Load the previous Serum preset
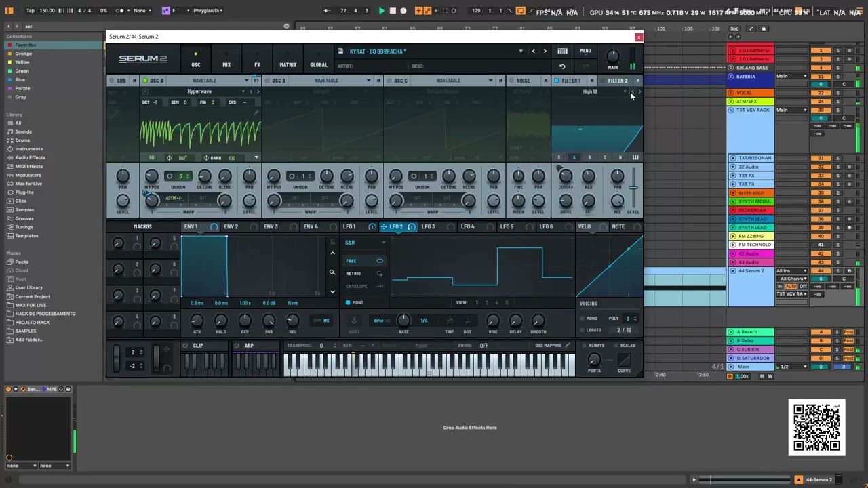Viewport: 868px width, 488px height. coord(534,51)
